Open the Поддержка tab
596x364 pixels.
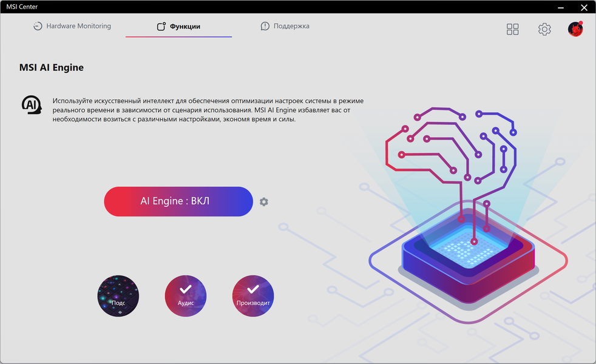(285, 26)
